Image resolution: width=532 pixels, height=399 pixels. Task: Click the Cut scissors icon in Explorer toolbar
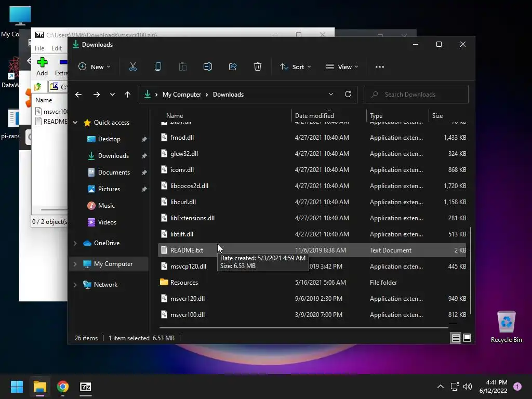click(x=132, y=67)
